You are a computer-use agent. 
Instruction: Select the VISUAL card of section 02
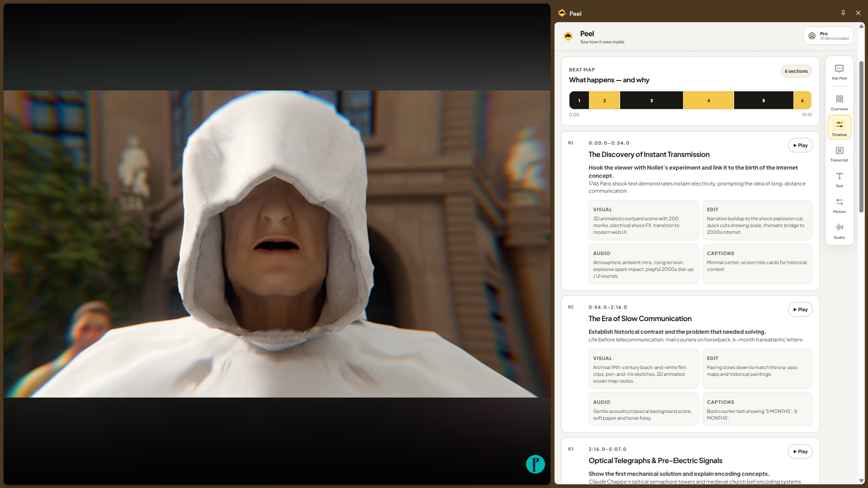click(x=644, y=369)
